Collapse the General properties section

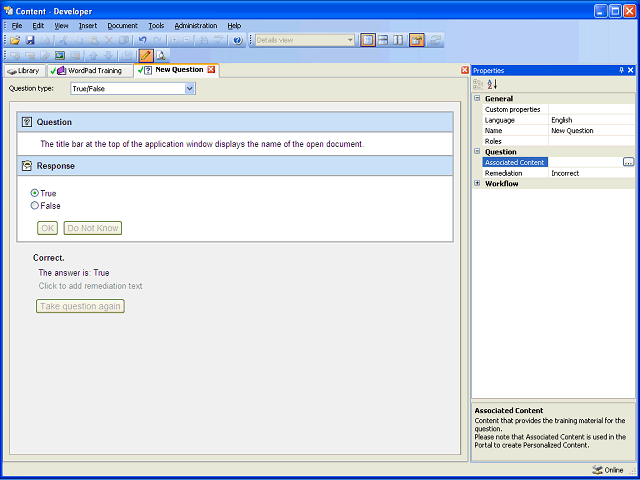pos(477,98)
